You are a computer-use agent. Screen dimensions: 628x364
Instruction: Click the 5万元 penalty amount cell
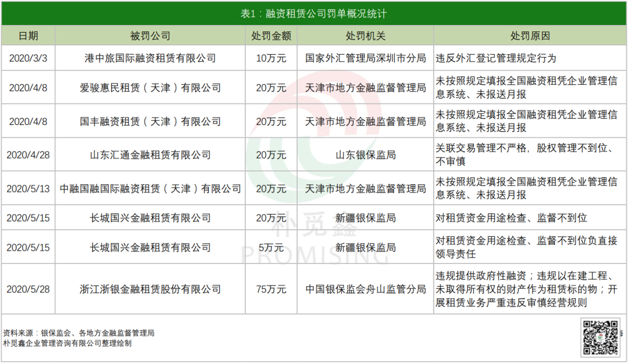pos(271,247)
